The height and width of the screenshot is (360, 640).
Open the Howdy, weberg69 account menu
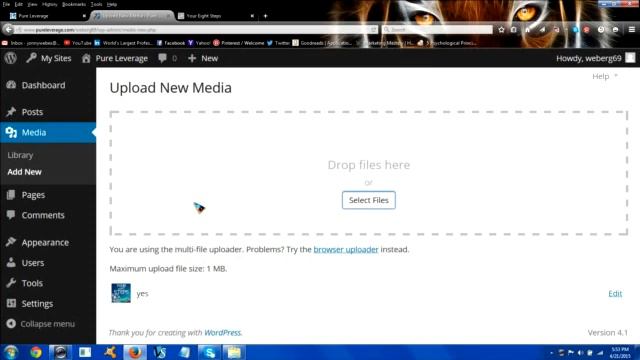tap(596, 58)
